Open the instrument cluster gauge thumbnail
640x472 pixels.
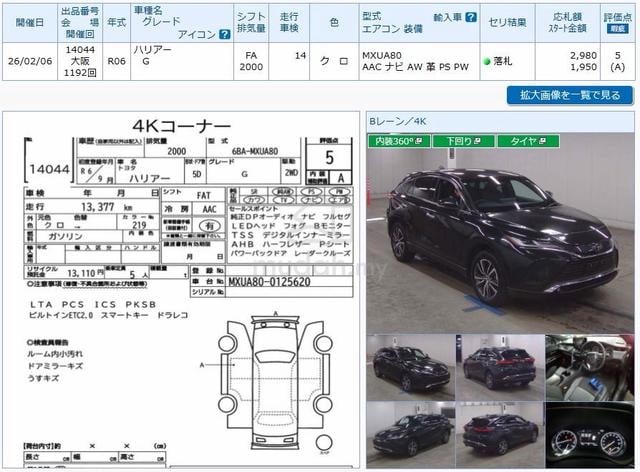click(x=589, y=435)
